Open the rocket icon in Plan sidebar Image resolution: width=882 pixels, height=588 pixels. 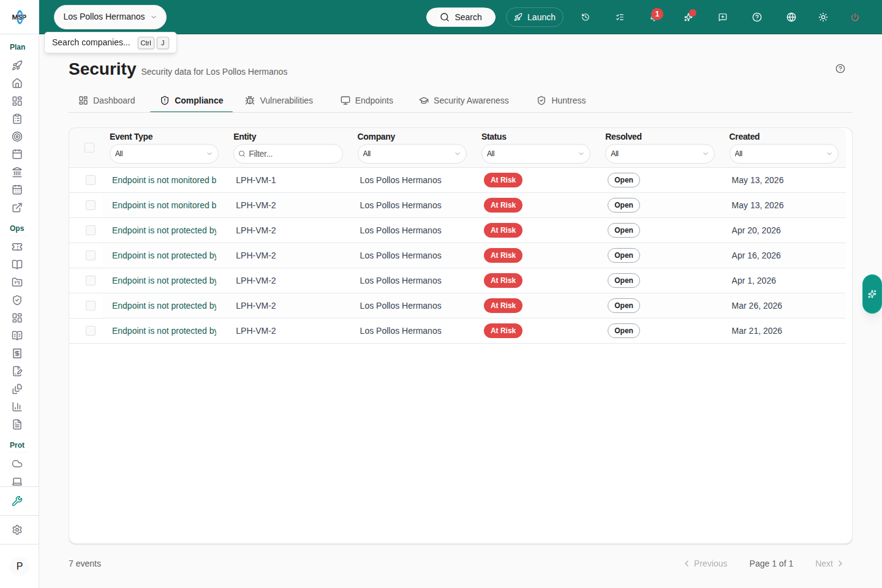coord(17,66)
